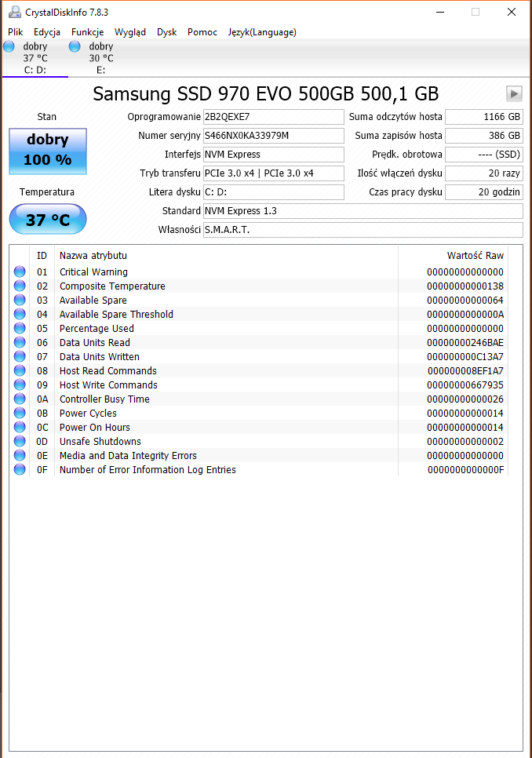The image size is (532, 758).
Task: Open the Dysk menu
Action: (x=166, y=32)
